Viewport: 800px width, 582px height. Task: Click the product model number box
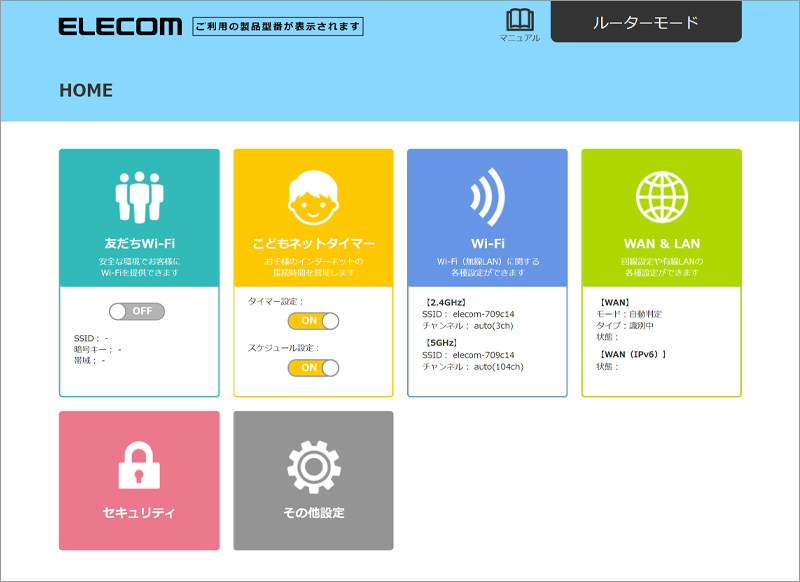tap(278, 26)
